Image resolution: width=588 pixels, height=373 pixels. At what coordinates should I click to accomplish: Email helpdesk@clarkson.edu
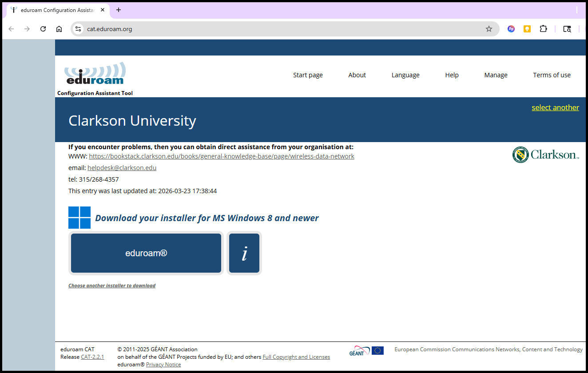(122, 168)
